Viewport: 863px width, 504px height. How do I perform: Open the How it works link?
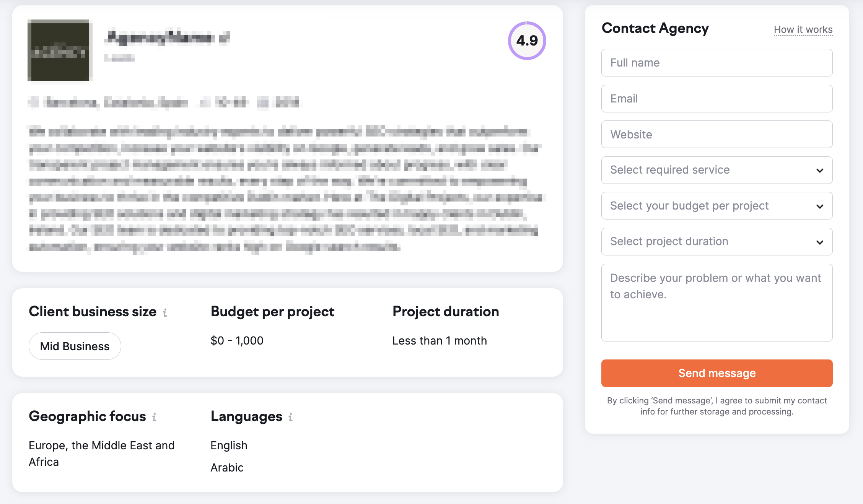click(803, 29)
